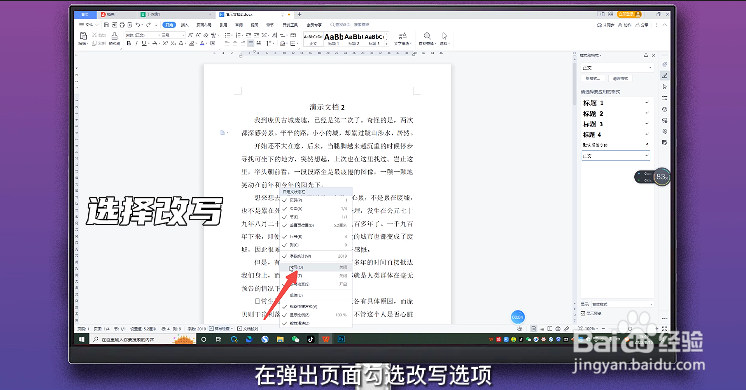Switch to the 页面布局 ribbon tab
The image size is (746, 390).
(x=204, y=25)
